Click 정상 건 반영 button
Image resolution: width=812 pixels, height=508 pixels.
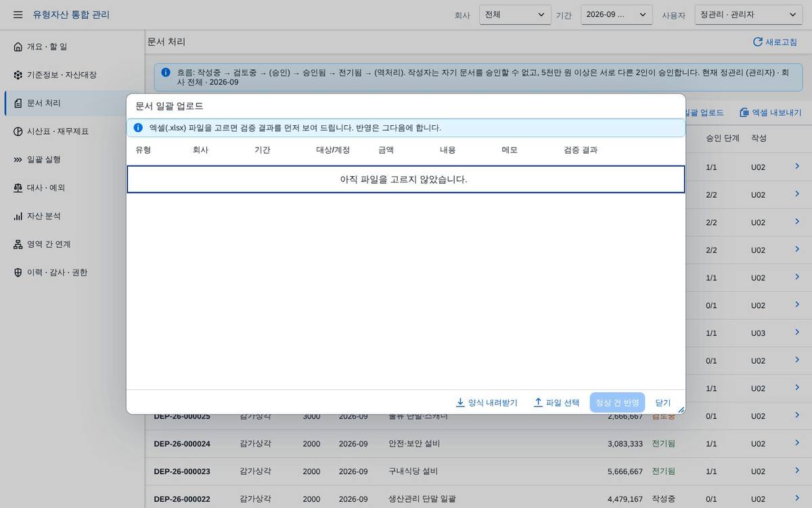(x=617, y=402)
